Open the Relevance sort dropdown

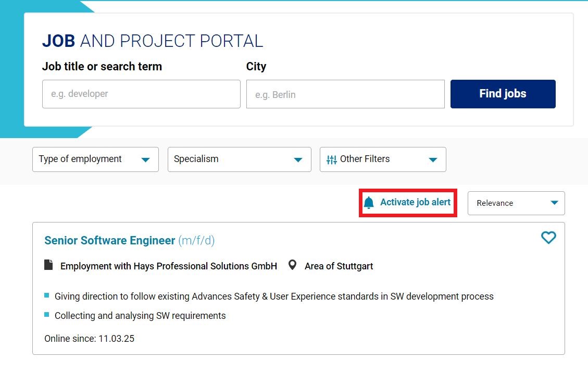pyautogui.click(x=516, y=203)
